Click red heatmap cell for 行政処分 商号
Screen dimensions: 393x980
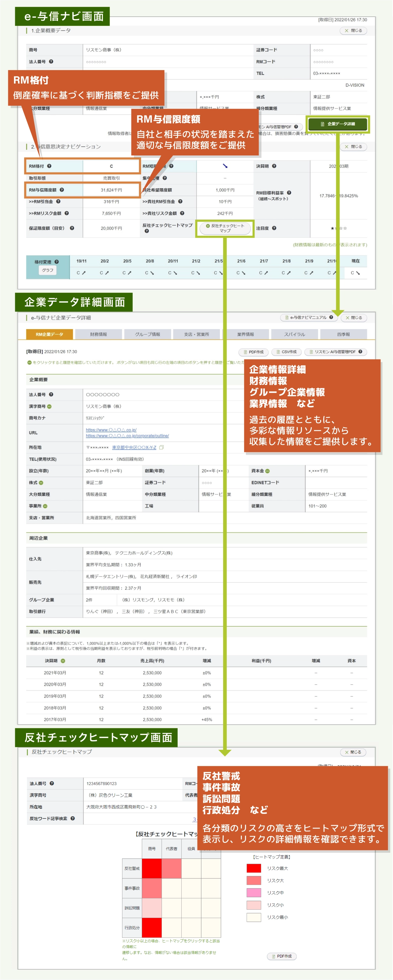click(152, 927)
